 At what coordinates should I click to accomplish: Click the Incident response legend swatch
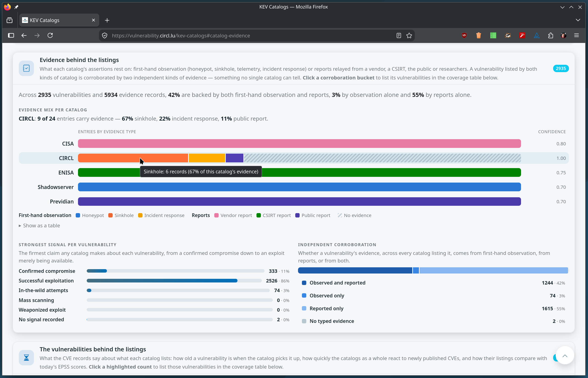[x=140, y=215]
